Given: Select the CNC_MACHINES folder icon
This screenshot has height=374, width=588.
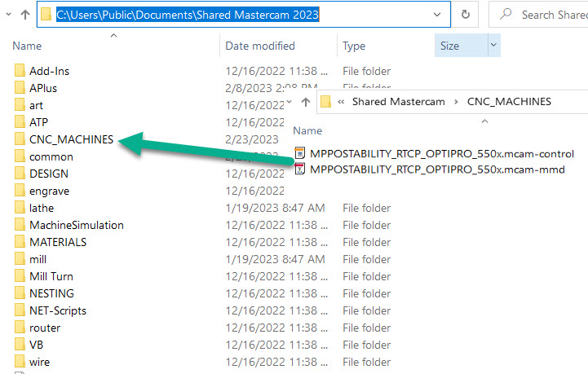Looking at the screenshot, I should [20, 139].
